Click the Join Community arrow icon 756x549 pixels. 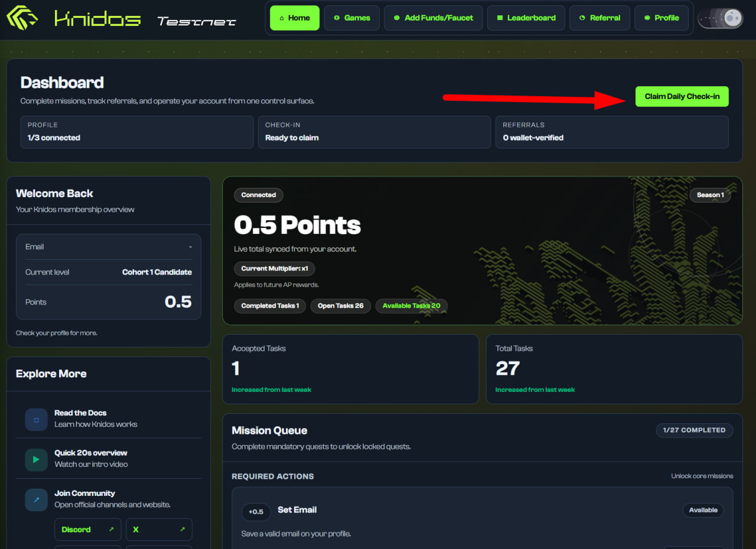click(x=36, y=499)
